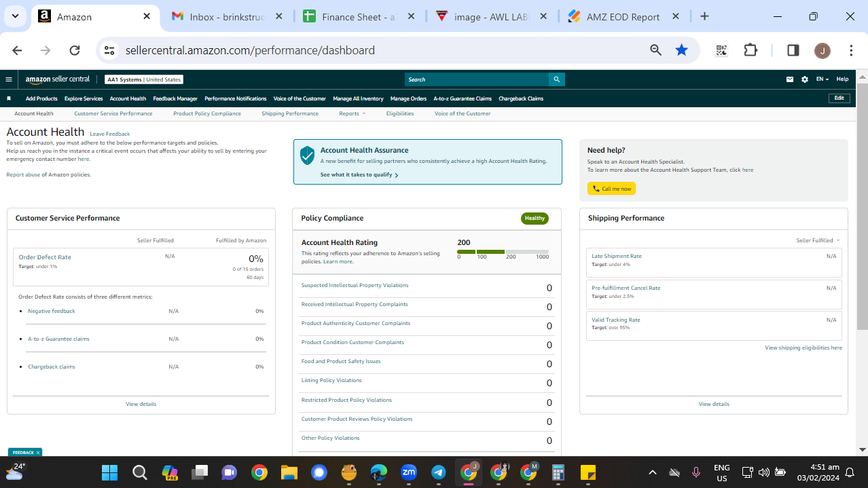Viewport: 868px width, 488px height.
Task: Open Microsoft Edge from the taskbar
Action: point(379,472)
